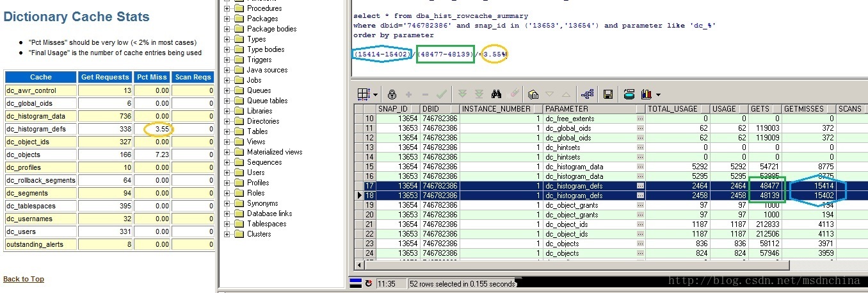Select the Queues tree item
868x293 pixels.
(x=259, y=90)
